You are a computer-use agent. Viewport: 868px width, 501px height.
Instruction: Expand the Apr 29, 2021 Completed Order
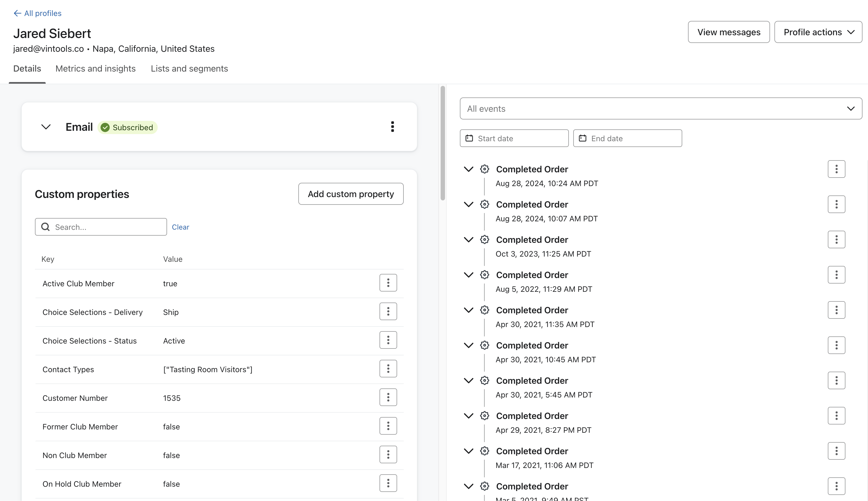point(468,416)
